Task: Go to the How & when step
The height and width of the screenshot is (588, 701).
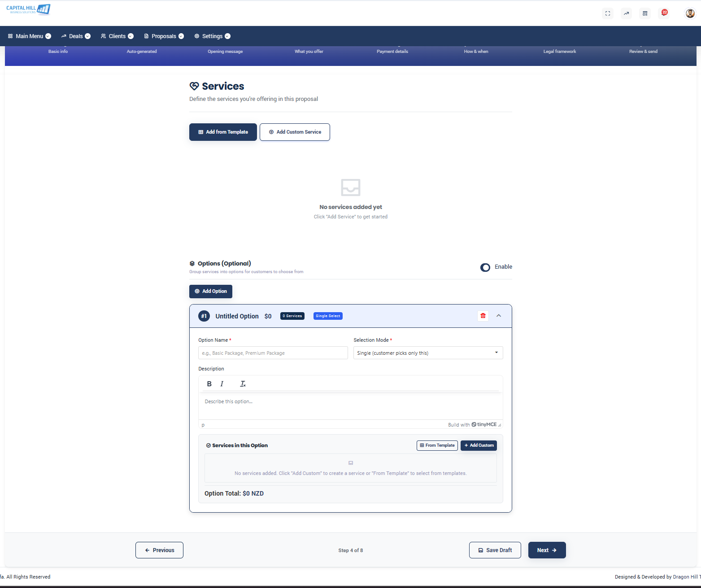Action: click(x=476, y=52)
